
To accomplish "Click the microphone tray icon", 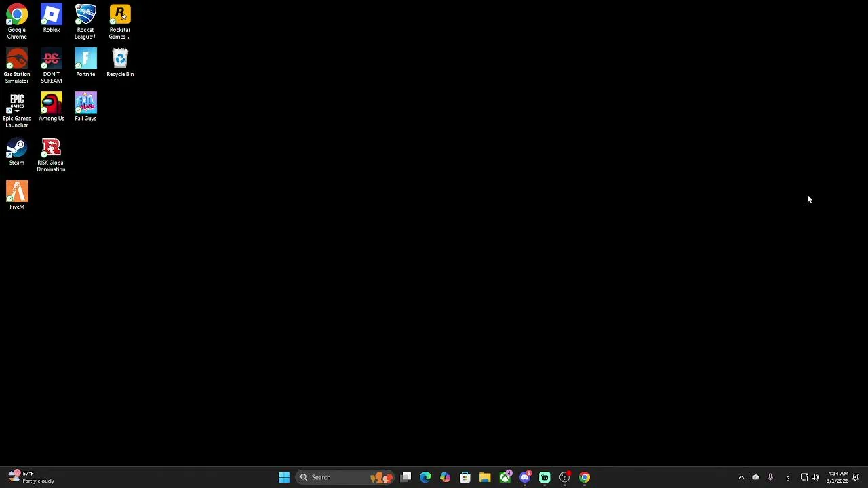I will coord(770,477).
